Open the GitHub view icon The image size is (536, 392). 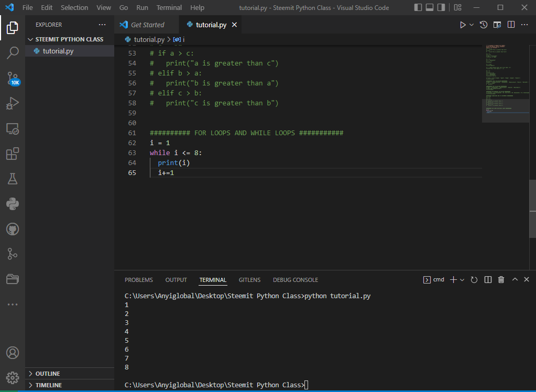click(x=13, y=229)
